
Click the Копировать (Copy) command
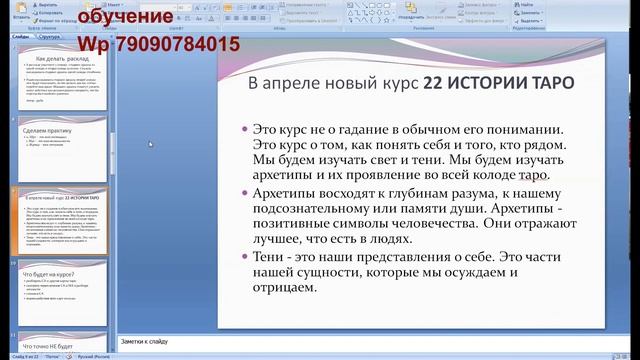[x=48, y=13]
